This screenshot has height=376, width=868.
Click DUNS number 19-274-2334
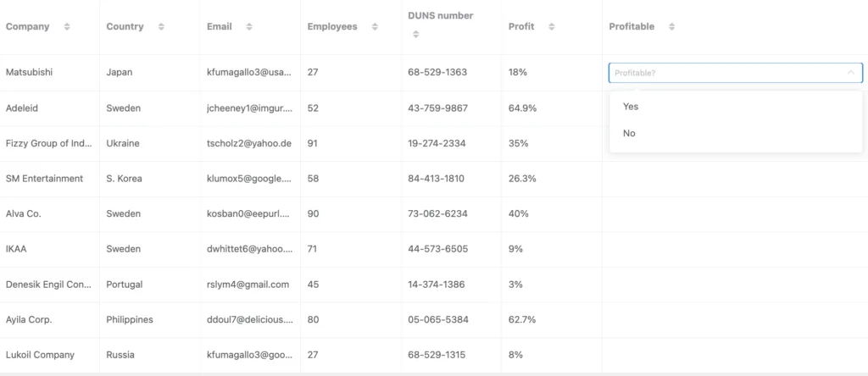click(x=437, y=144)
